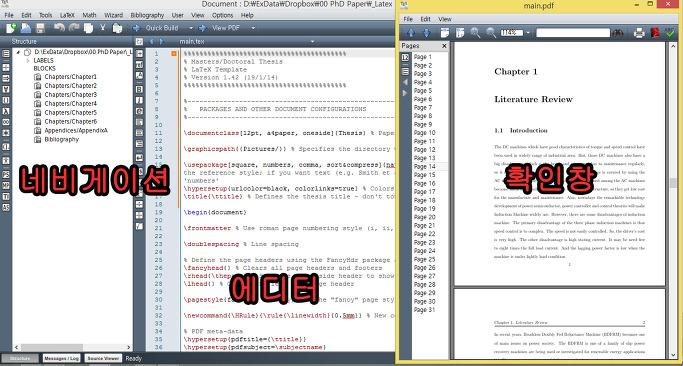Copy selection using the Copy icon
The height and width of the screenshot is (366, 683).
88,28
